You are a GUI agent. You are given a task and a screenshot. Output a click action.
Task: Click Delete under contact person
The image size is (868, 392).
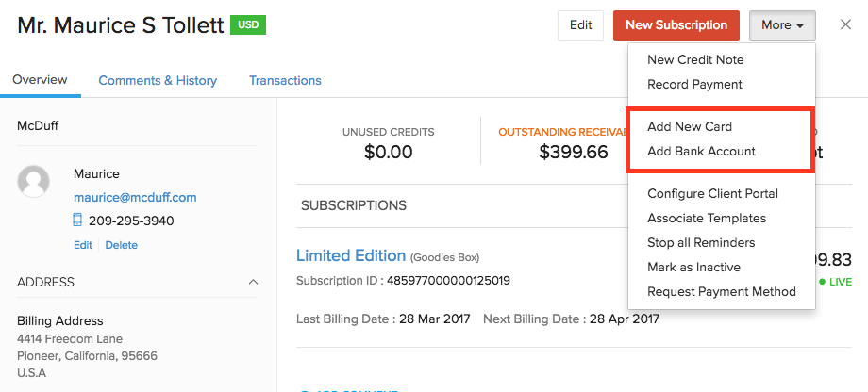click(121, 245)
